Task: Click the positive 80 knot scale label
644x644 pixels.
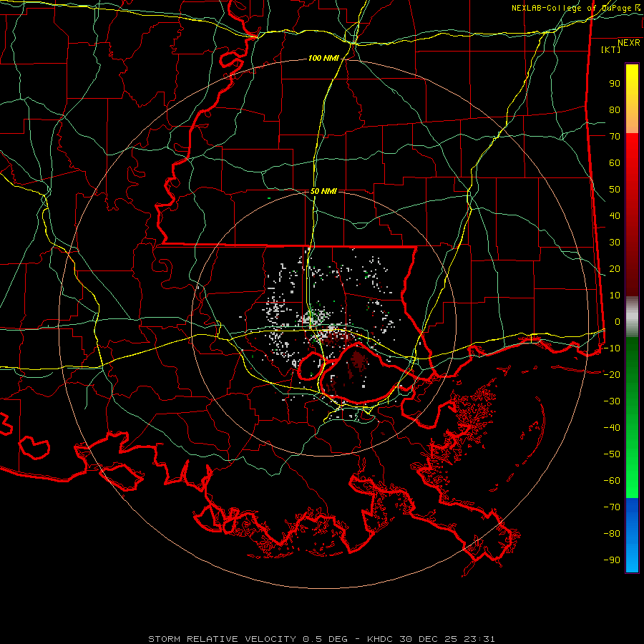Action: 615,110
